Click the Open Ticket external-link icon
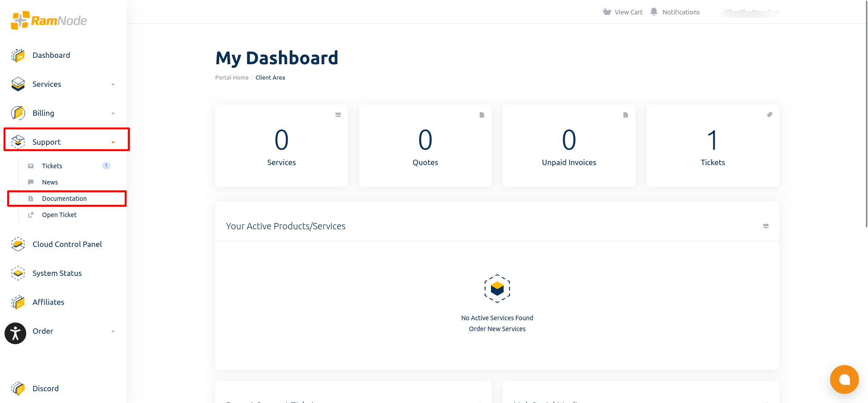 [x=31, y=215]
